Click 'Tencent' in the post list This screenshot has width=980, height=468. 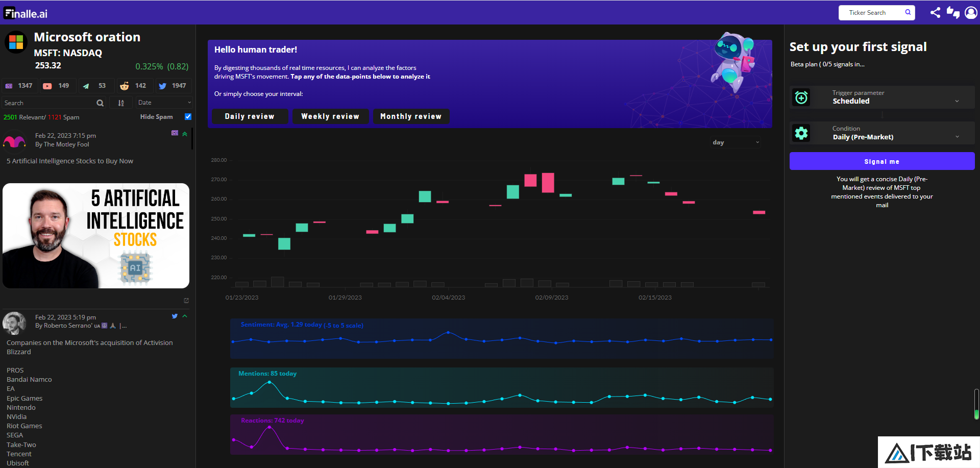point(19,454)
